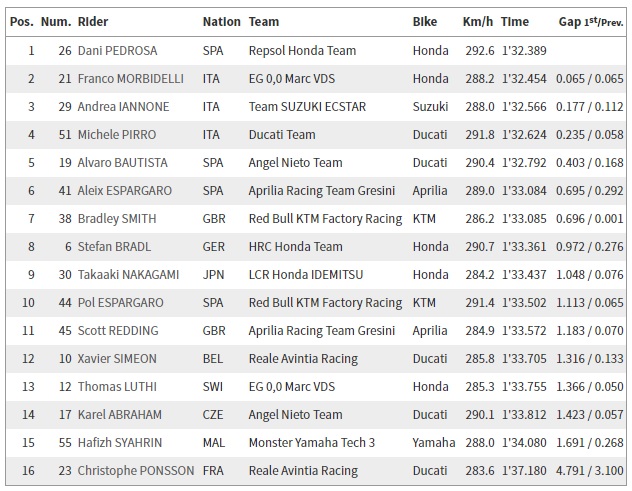
Task: Click Bradley SMITH's time 1'33.085
Action: tap(524, 219)
